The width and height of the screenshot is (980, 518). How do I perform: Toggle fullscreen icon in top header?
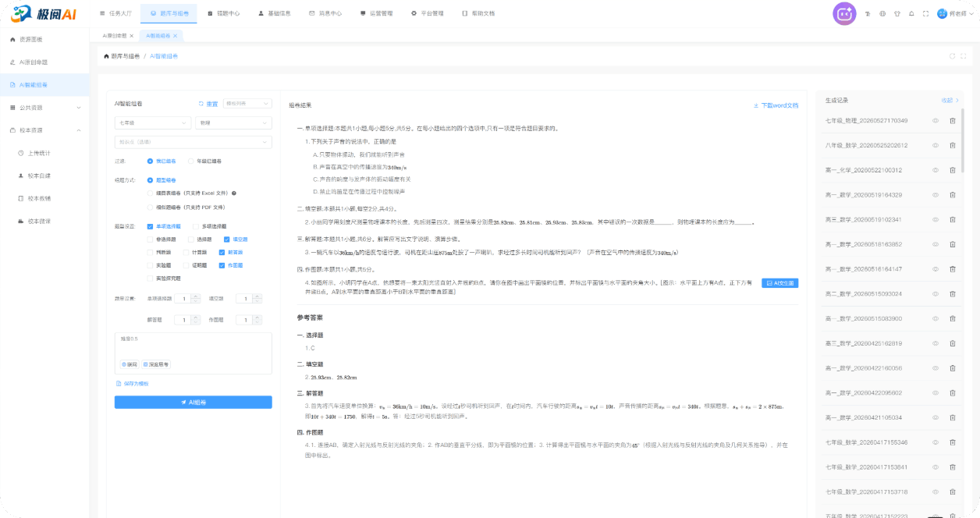click(925, 13)
